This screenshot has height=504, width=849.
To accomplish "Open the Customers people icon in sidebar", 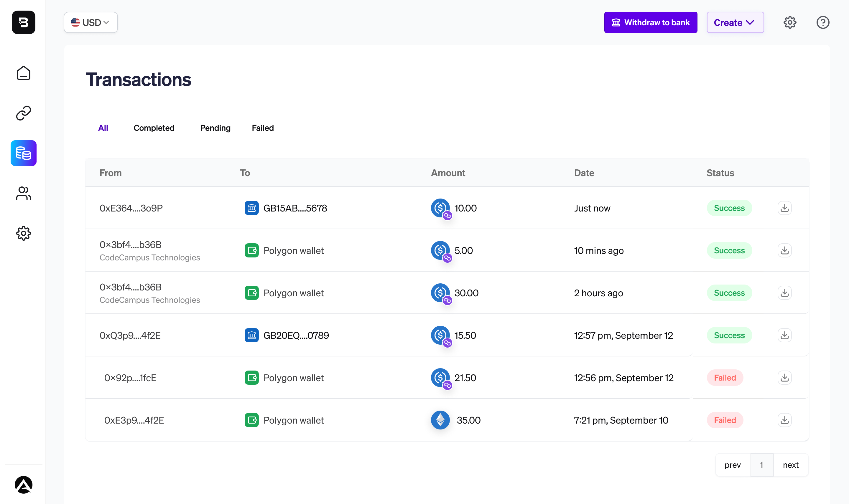I will (x=24, y=193).
